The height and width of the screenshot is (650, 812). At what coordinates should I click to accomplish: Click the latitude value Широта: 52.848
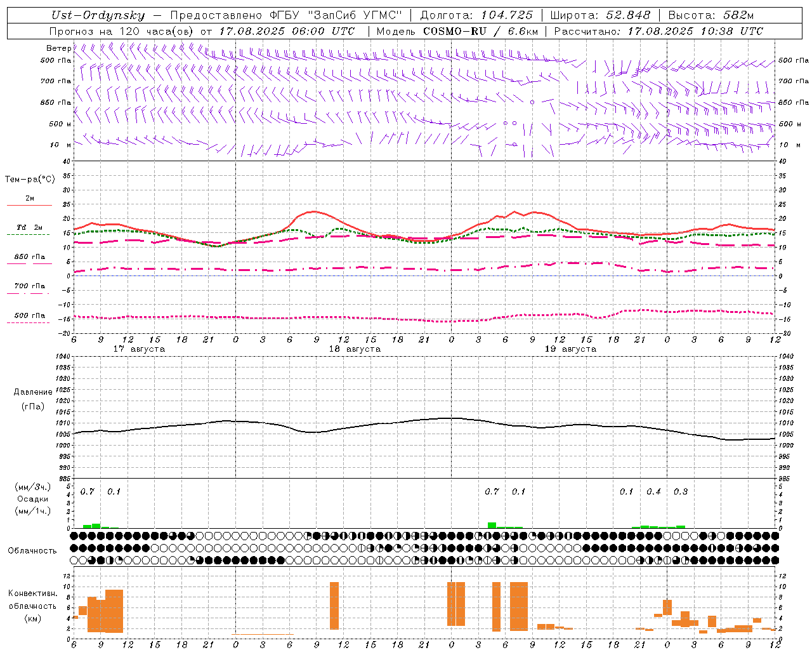pos(599,15)
